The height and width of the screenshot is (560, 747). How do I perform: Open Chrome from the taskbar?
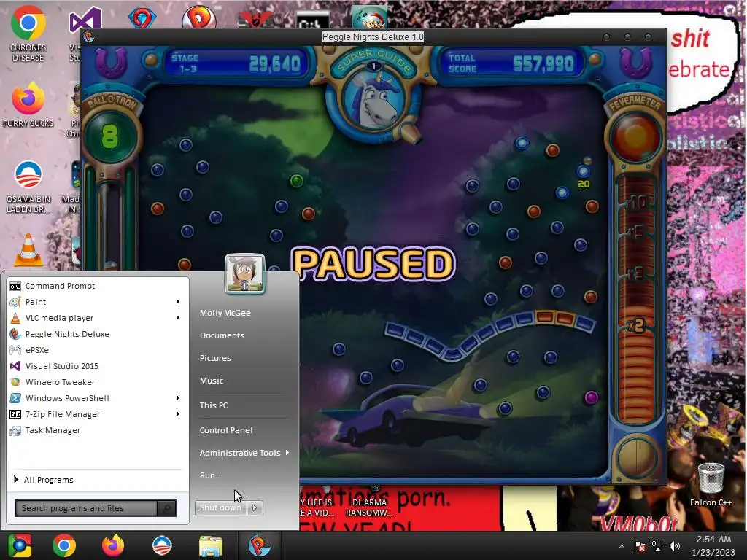(x=64, y=545)
